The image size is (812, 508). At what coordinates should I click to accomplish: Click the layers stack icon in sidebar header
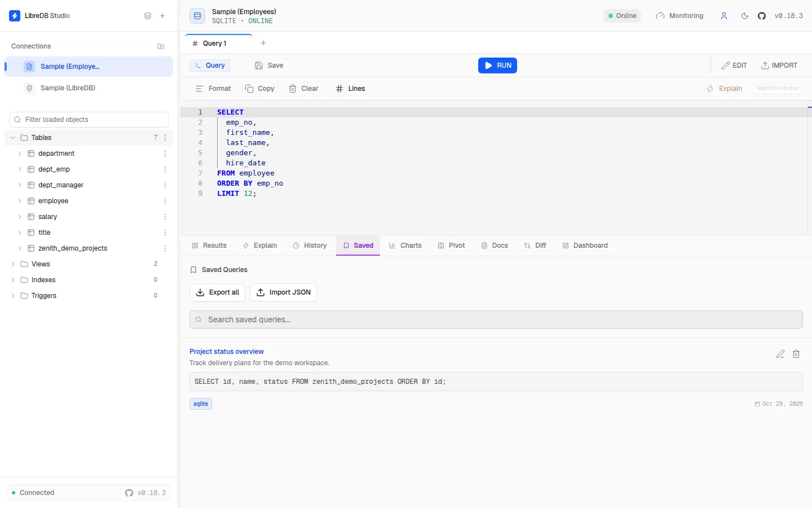click(148, 16)
